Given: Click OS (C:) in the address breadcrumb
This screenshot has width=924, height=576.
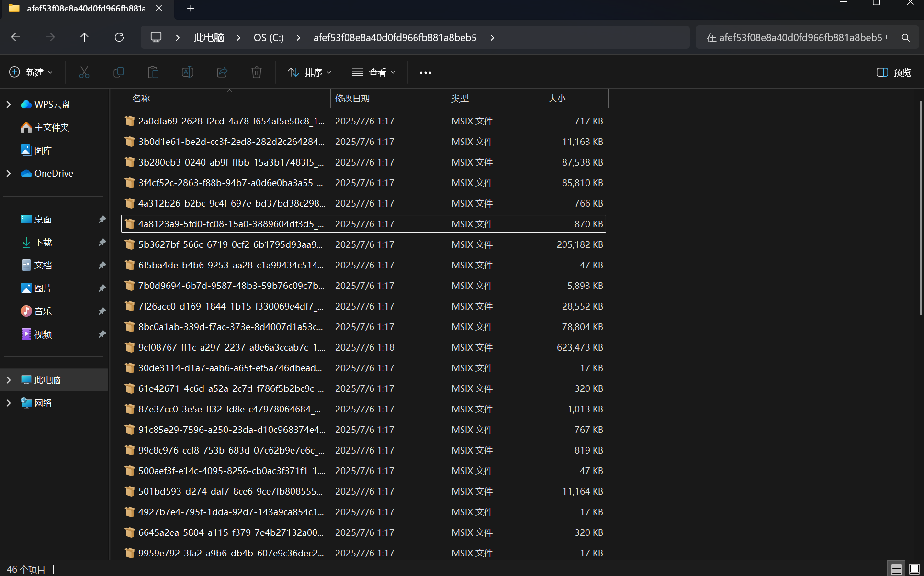Looking at the screenshot, I should coord(269,37).
